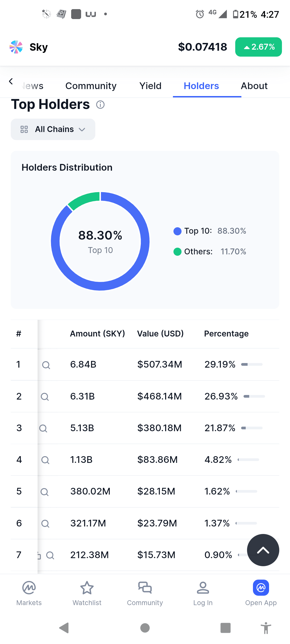The image size is (290, 644).
Task: Open Watchlist star in bottom navigation
Action: click(87, 594)
